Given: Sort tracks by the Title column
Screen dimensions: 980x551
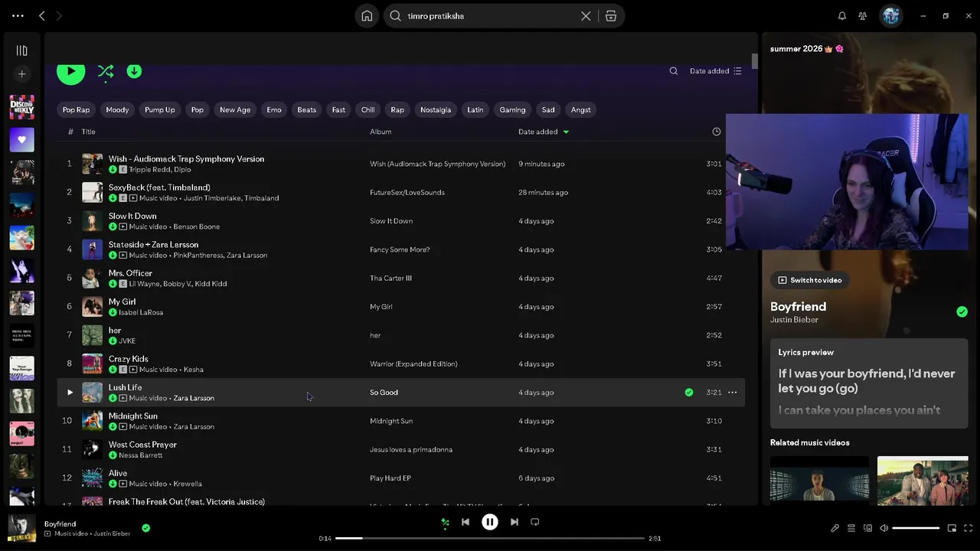Looking at the screenshot, I should click(89, 132).
